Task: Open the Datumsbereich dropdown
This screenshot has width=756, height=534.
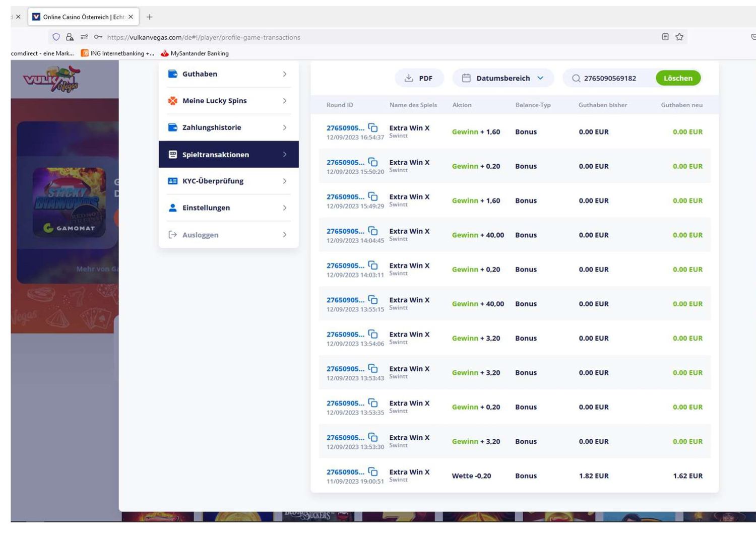Action: (540, 78)
